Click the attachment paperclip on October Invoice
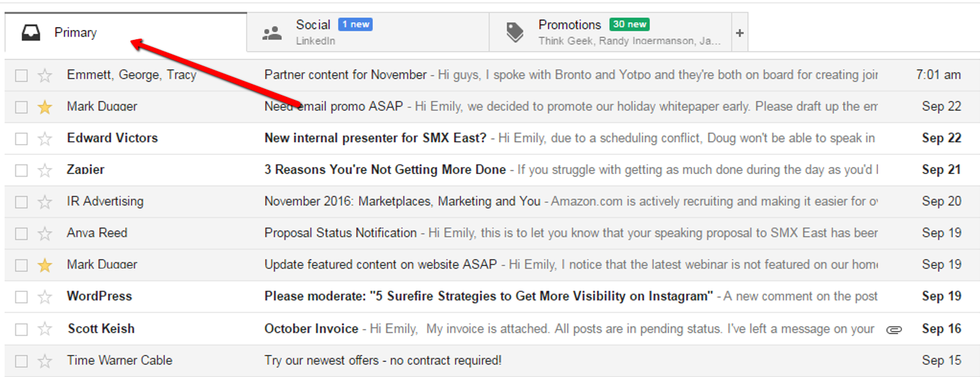This screenshot has width=980, height=377. pyautogui.click(x=894, y=330)
